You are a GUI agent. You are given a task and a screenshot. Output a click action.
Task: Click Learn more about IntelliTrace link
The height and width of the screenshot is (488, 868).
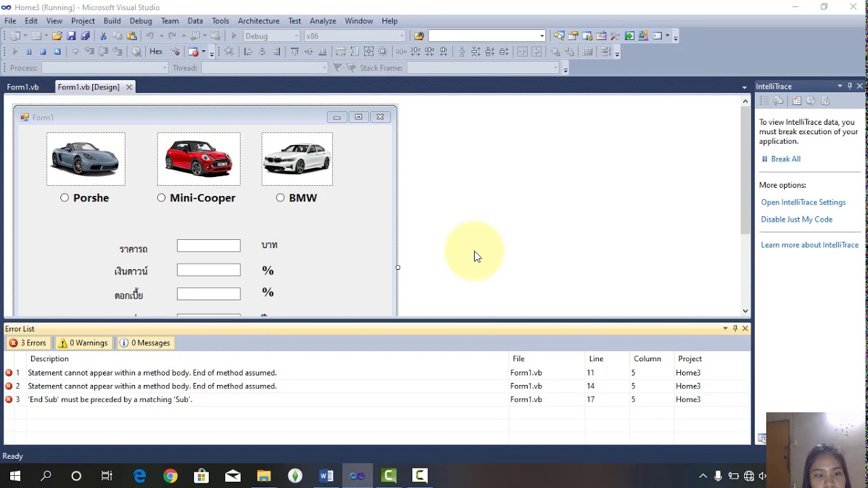point(810,245)
